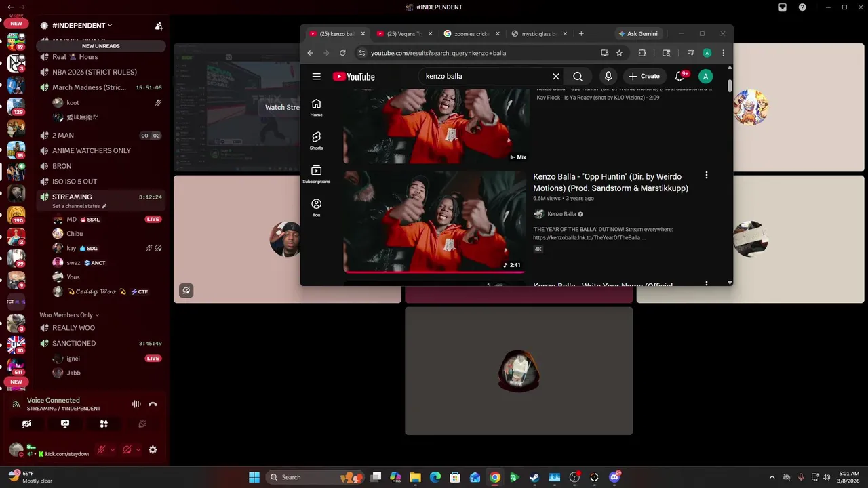Open the SANCTIONED voice channel

click(x=101, y=343)
